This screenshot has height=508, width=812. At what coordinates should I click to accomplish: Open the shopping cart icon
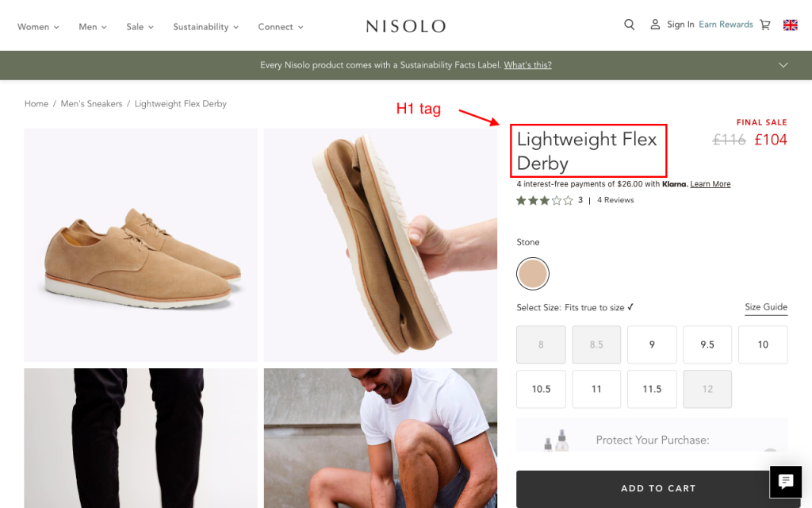pos(765,25)
